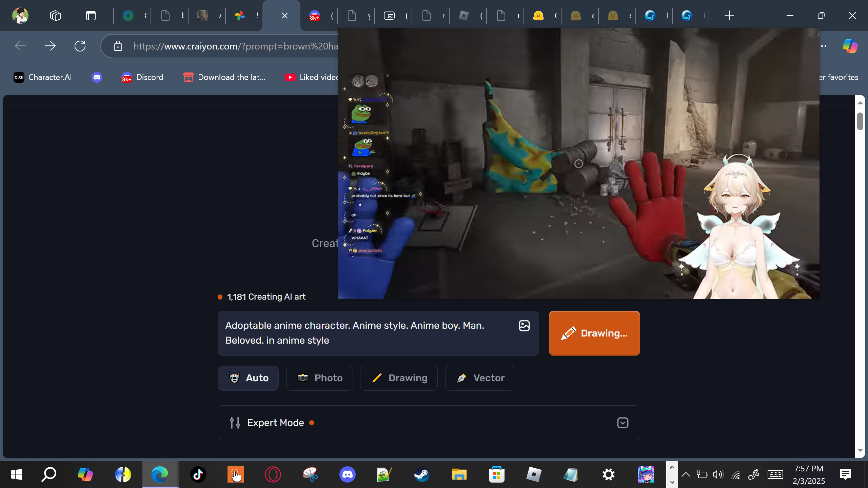868x488 pixels.
Task: Switch to the bright yellow Hugging Face tab
Action: [542, 16]
